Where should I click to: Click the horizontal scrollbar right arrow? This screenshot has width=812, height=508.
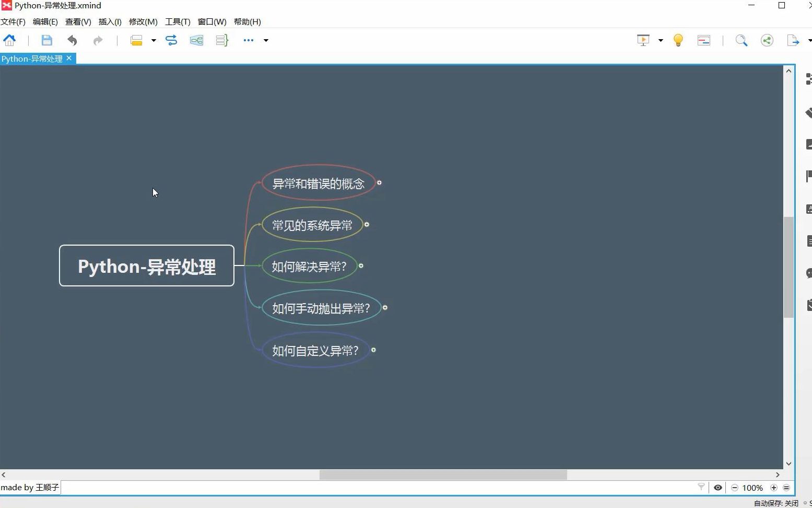pyautogui.click(x=778, y=475)
